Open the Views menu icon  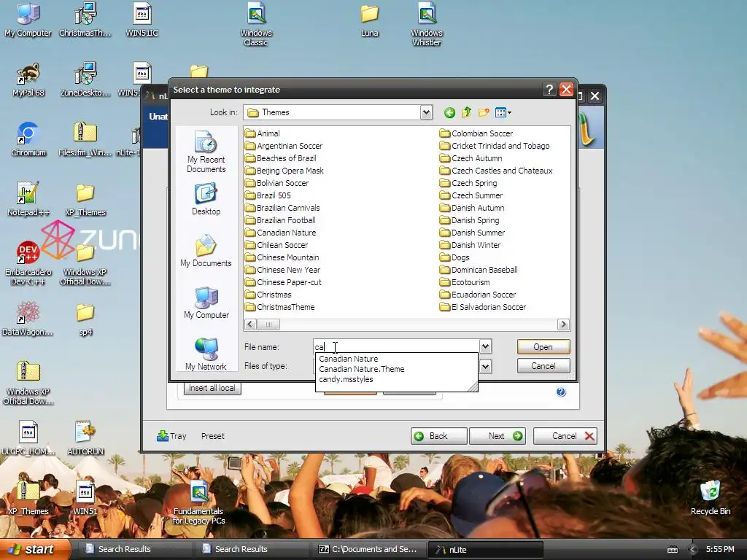point(503,113)
